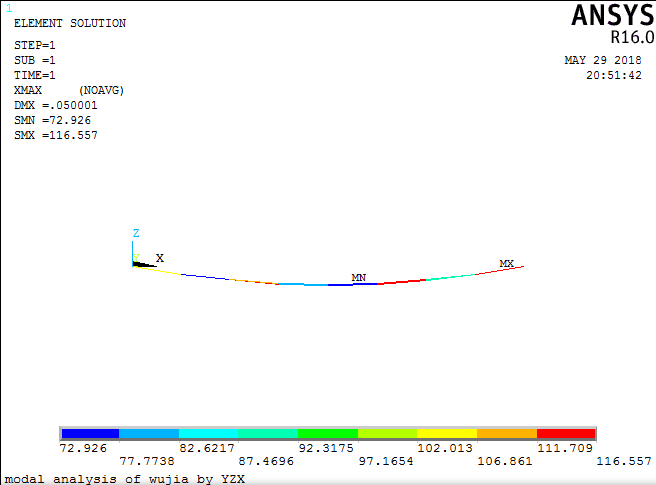Click the ELEMENT SOLUTION heading text
The height and width of the screenshot is (485, 656).
(x=70, y=23)
